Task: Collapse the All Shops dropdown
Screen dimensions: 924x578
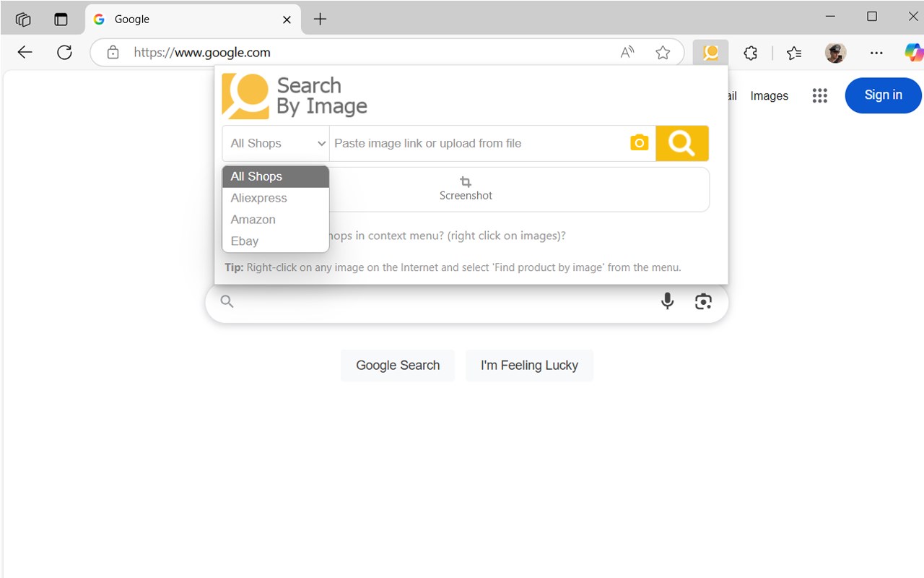Action: point(276,143)
